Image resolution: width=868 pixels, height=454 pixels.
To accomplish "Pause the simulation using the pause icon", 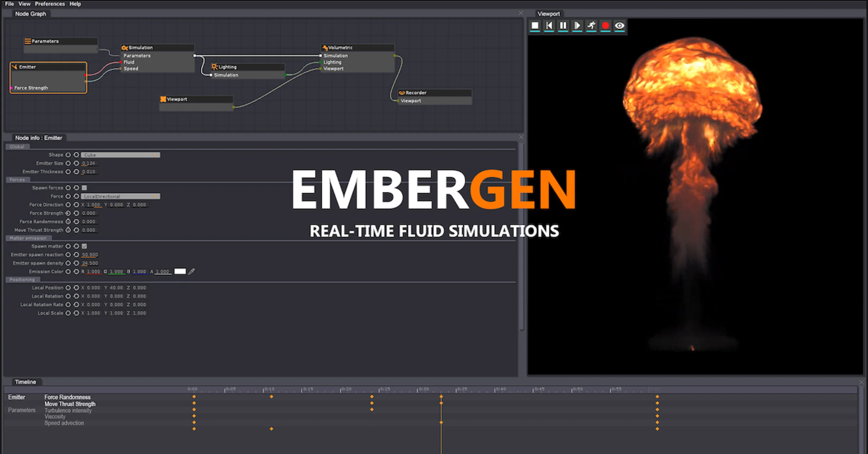I will point(563,25).
